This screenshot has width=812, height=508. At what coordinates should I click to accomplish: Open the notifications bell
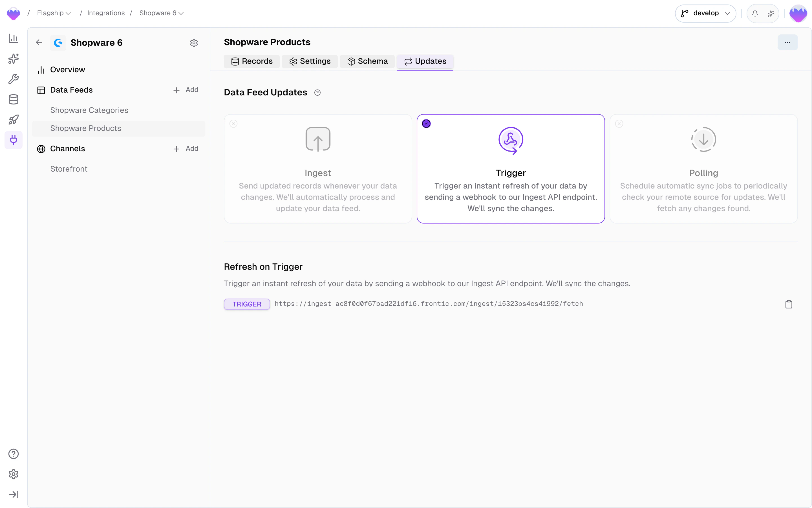[x=755, y=14]
